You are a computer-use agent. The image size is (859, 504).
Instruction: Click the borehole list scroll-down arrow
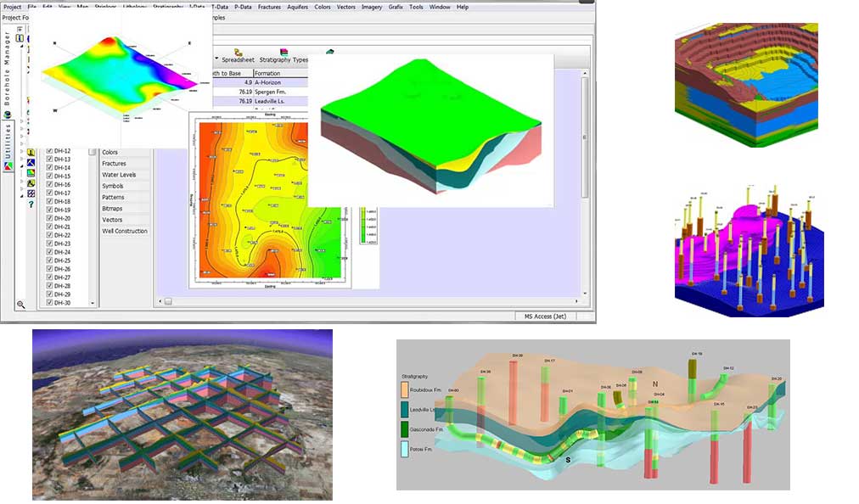click(x=93, y=303)
